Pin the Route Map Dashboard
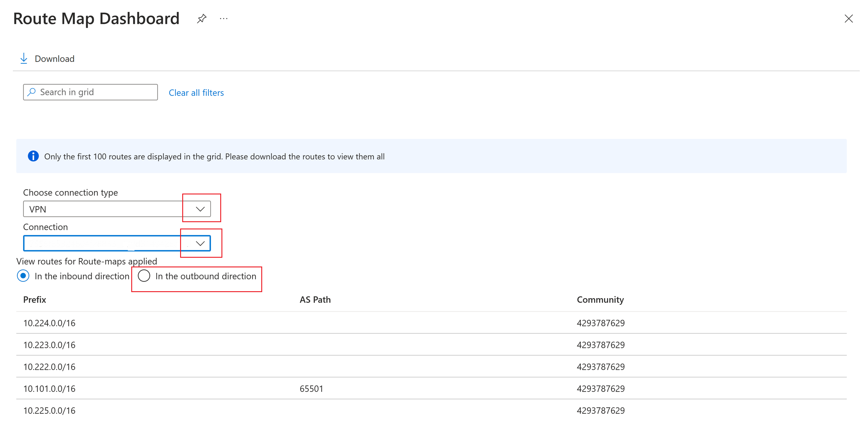Screen dimensions: 868x435 click(202, 18)
